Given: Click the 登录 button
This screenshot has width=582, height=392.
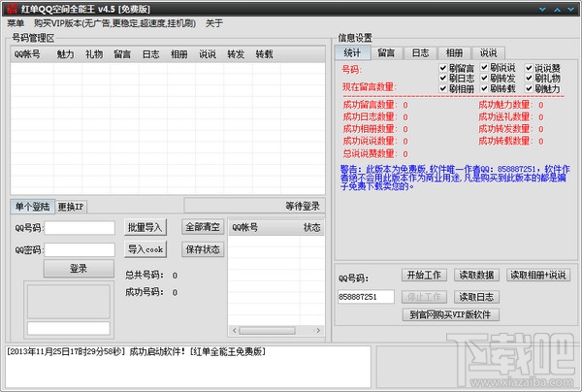Looking at the screenshot, I should click(x=79, y=269).
